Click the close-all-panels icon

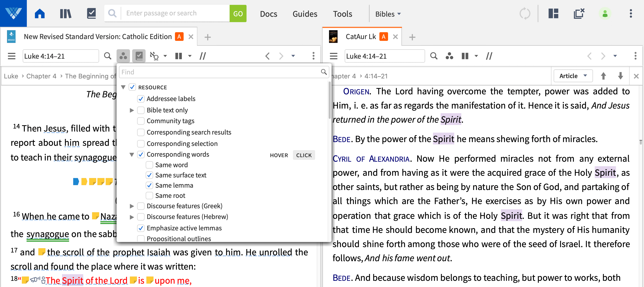pyautogui.click(x=579, y=14)
